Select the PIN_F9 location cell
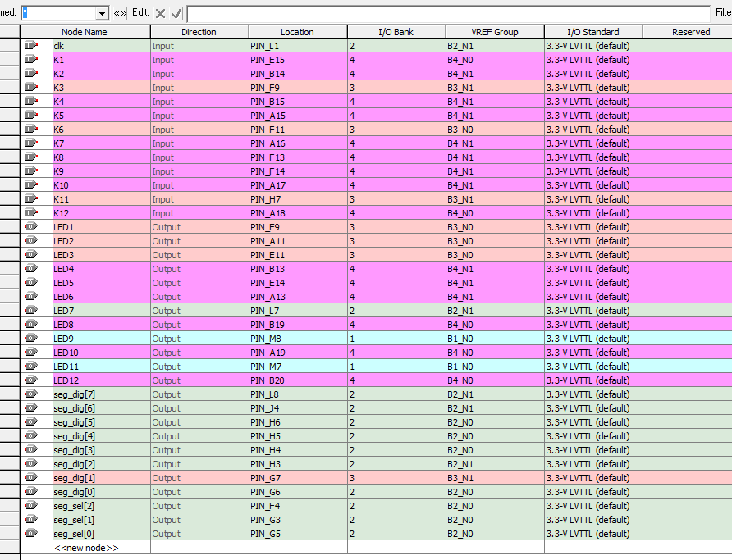 click(x=298, y=88)
